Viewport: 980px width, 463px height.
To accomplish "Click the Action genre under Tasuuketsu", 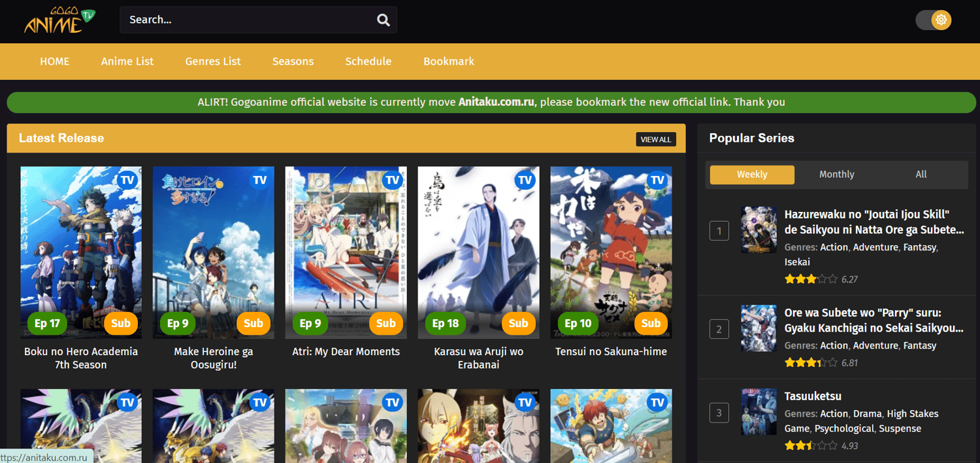I will point(834,414).
